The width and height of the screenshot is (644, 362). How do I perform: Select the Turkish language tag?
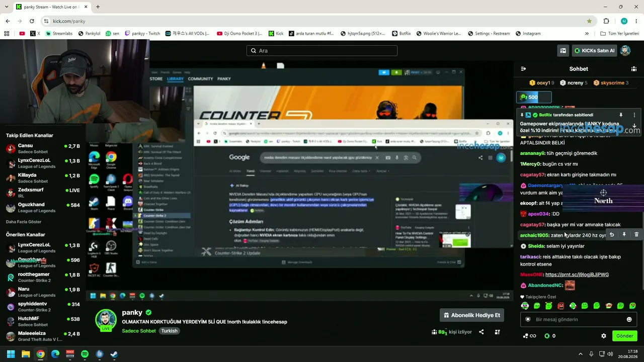click(x=170, y=331)
